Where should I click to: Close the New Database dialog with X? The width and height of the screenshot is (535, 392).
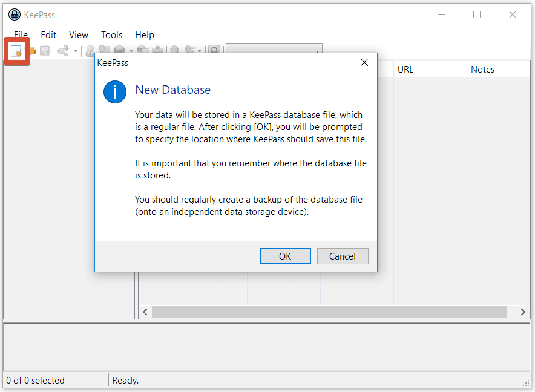[x=364, y=62]
